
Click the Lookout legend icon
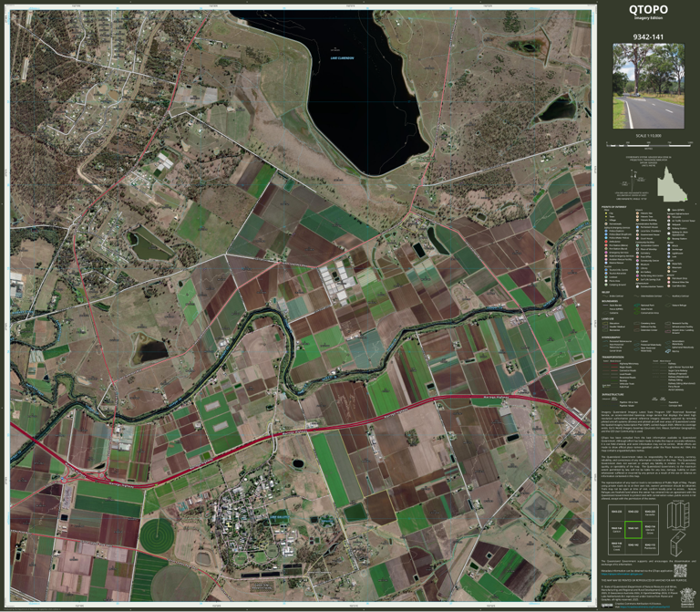[x=606, y=277]
